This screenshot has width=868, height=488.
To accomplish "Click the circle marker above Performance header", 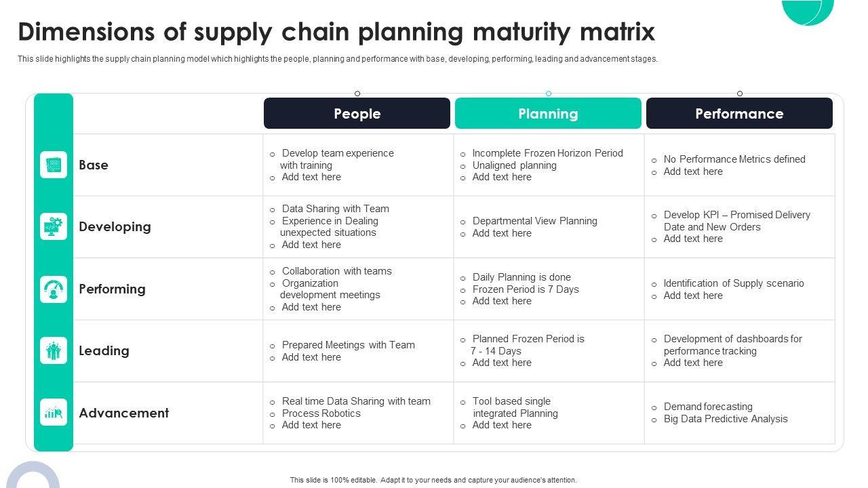I will [x=740, y=94].
